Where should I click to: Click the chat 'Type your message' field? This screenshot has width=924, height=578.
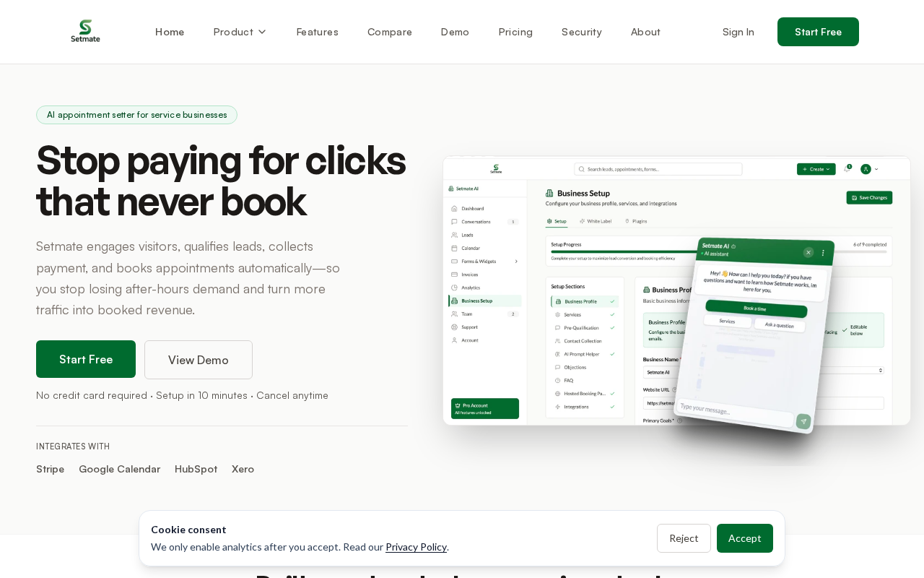[735, 413]
